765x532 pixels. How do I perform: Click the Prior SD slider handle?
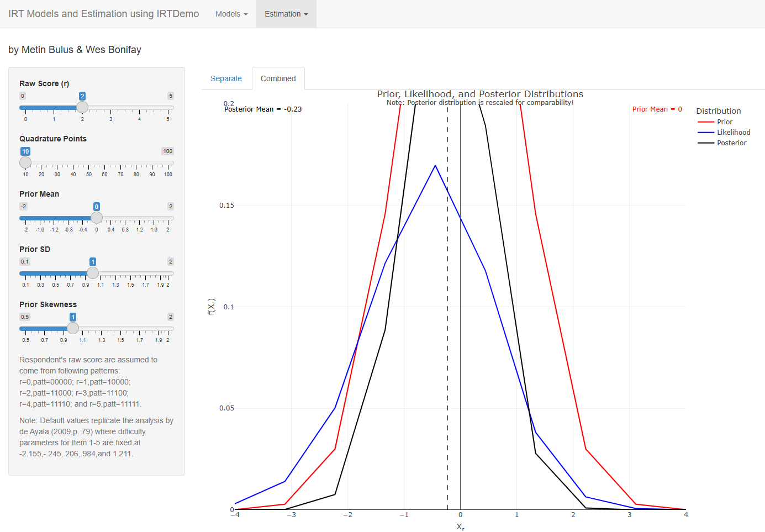tap(93, 273)
